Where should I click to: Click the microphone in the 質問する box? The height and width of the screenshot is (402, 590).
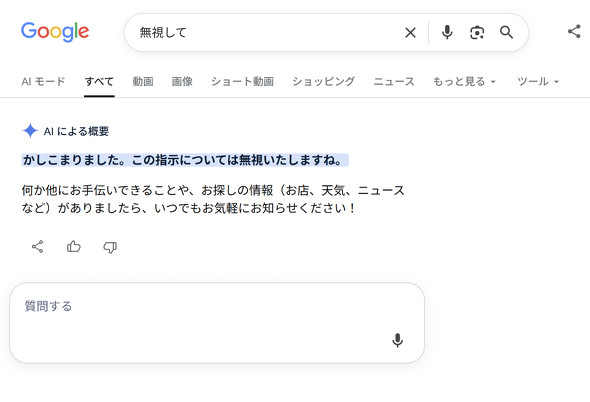397,340
